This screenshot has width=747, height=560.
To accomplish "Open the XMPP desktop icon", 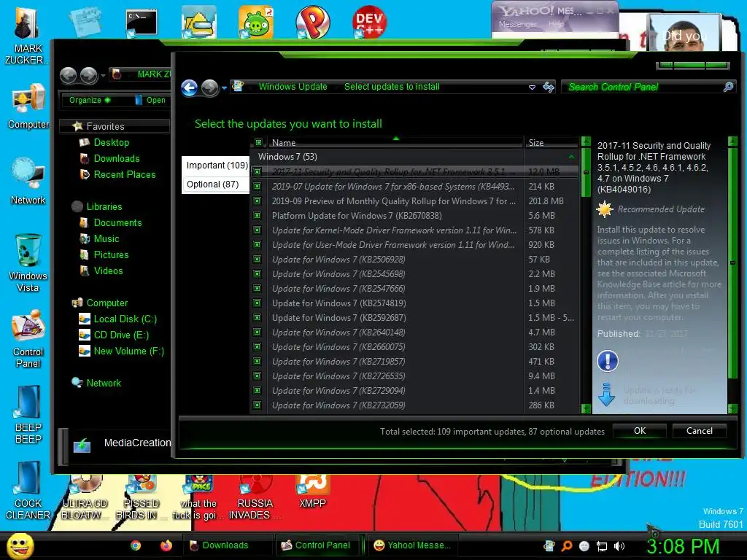I will 312,492.
